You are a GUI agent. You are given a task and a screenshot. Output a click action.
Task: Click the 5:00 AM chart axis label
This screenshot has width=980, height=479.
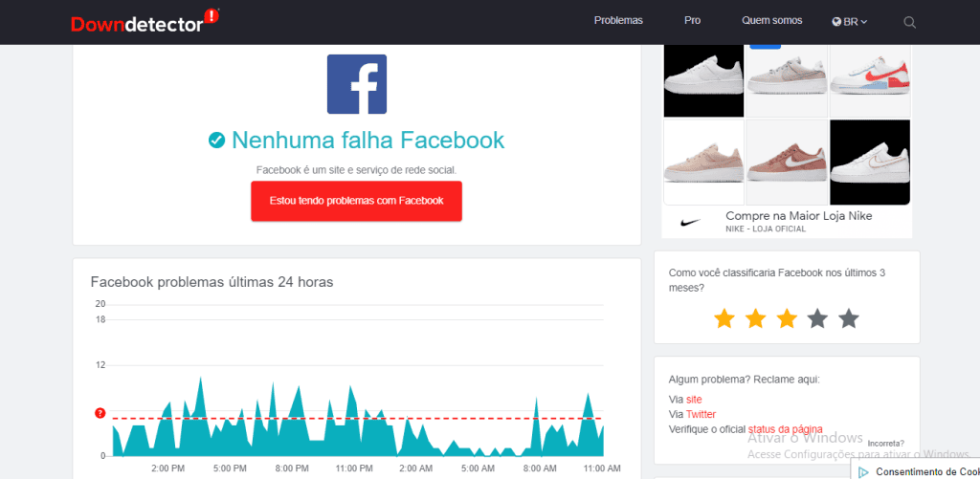click(x=478, y=468)
